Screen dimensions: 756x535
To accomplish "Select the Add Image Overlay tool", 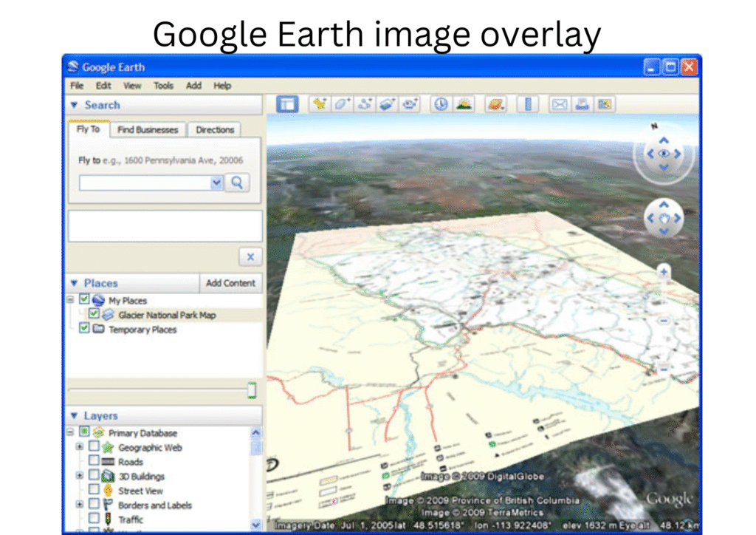I will point(387,104).
